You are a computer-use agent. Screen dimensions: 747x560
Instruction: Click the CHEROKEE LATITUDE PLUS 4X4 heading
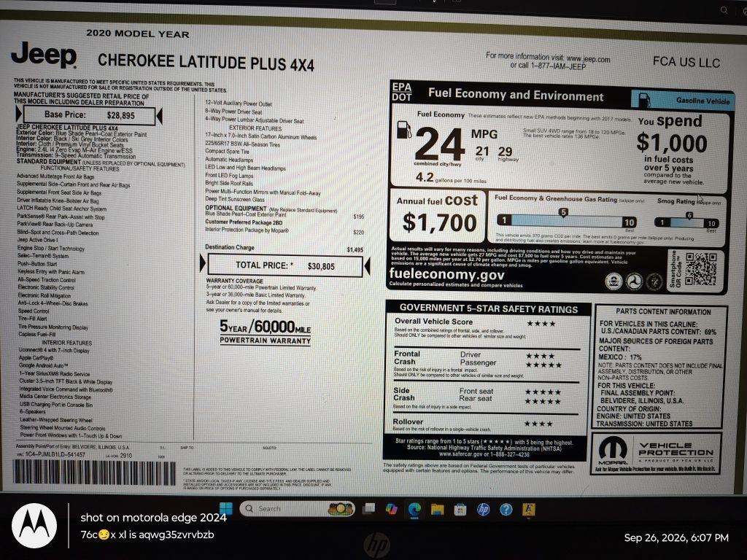coord(206,63)
